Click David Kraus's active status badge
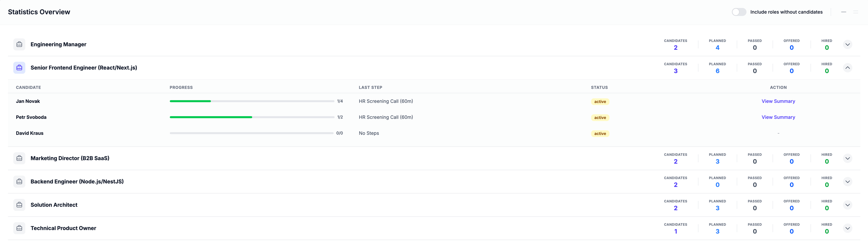The height and width of the screenshot is (243, 868). [x=600, y=133]
